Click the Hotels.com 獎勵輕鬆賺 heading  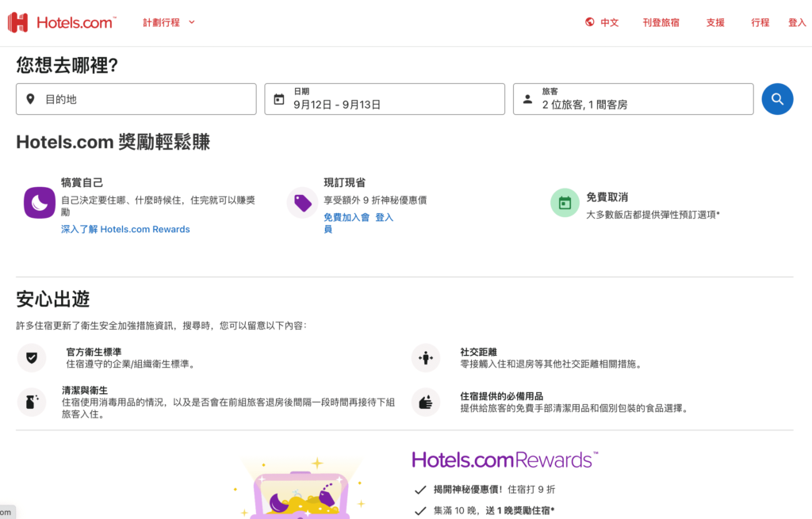pos(113,142)
